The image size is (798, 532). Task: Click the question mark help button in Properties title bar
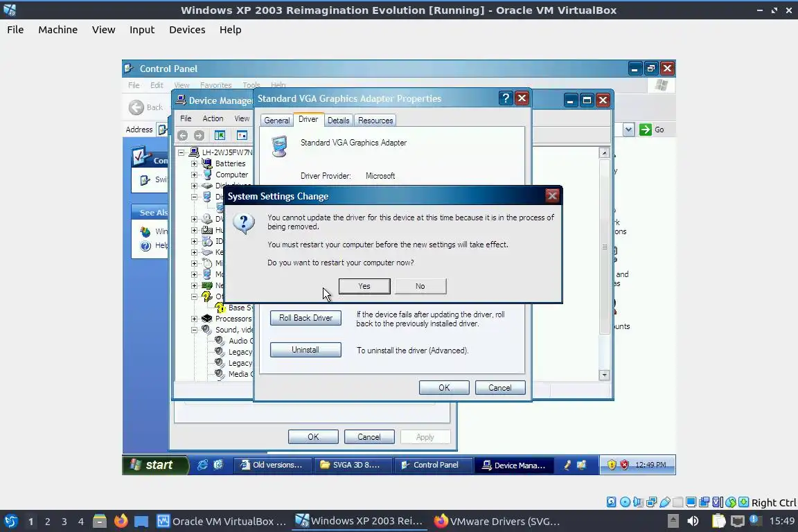point(506,98)
